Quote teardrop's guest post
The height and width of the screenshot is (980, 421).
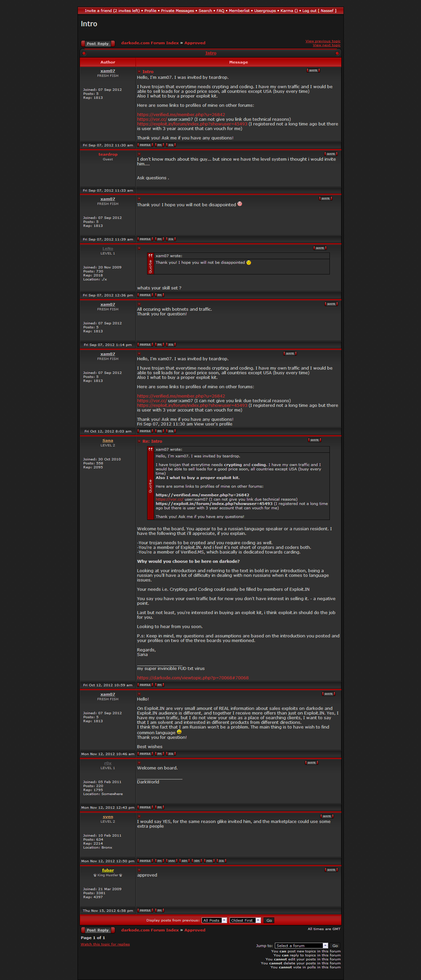click(331, 154)
